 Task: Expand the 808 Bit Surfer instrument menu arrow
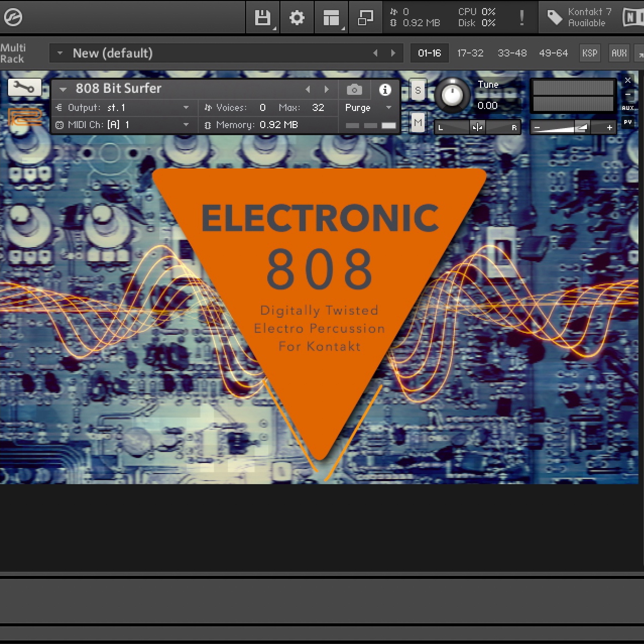[63, 89]
